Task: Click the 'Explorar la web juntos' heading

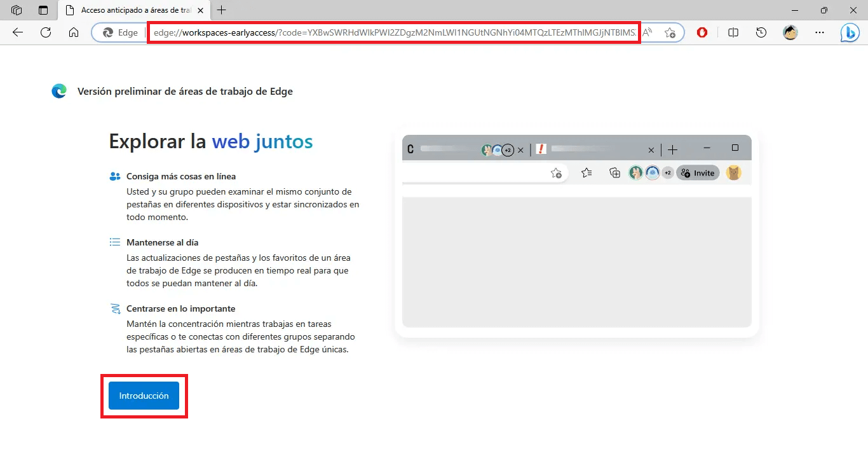Action: tap(211, 141)
